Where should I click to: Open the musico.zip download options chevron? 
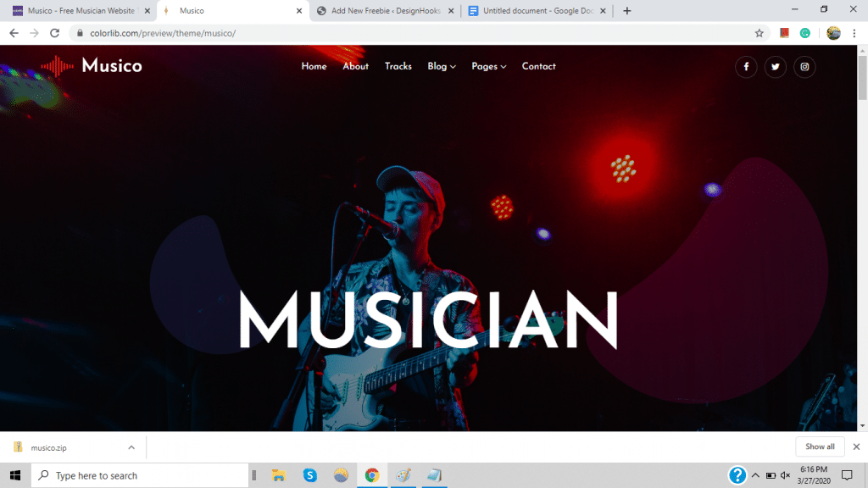click(131, 446)
